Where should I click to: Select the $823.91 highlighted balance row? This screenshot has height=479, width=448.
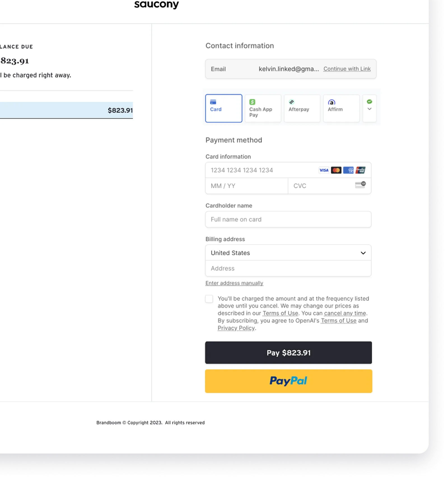[66, 110]
